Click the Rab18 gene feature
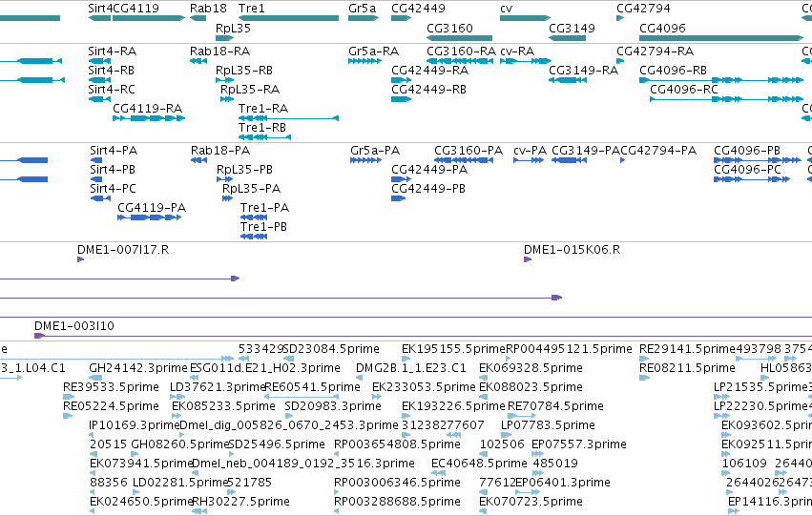 click(198, 18)
